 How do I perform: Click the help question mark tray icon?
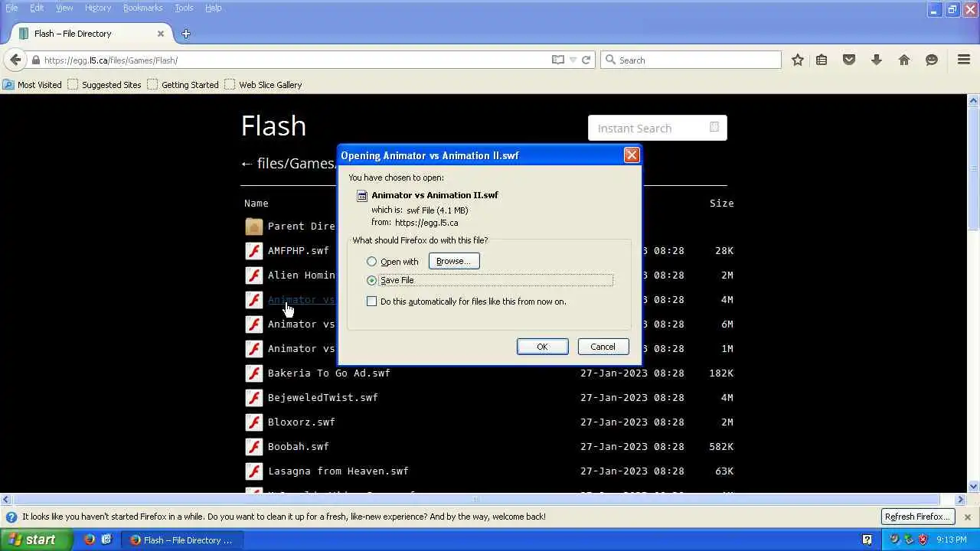867,540
